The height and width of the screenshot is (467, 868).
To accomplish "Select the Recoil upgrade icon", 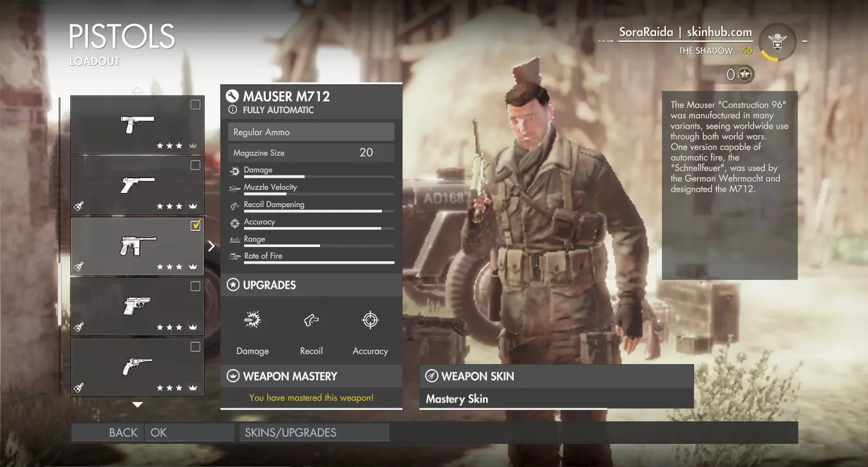I will pyautogui.click(x=311, y=320).
